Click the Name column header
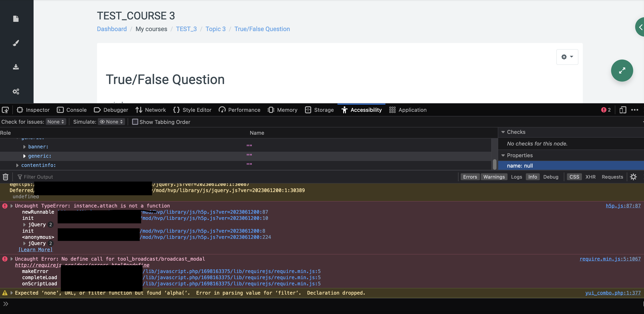The height and width of the screenshot is (314, 644). [257, 133]
